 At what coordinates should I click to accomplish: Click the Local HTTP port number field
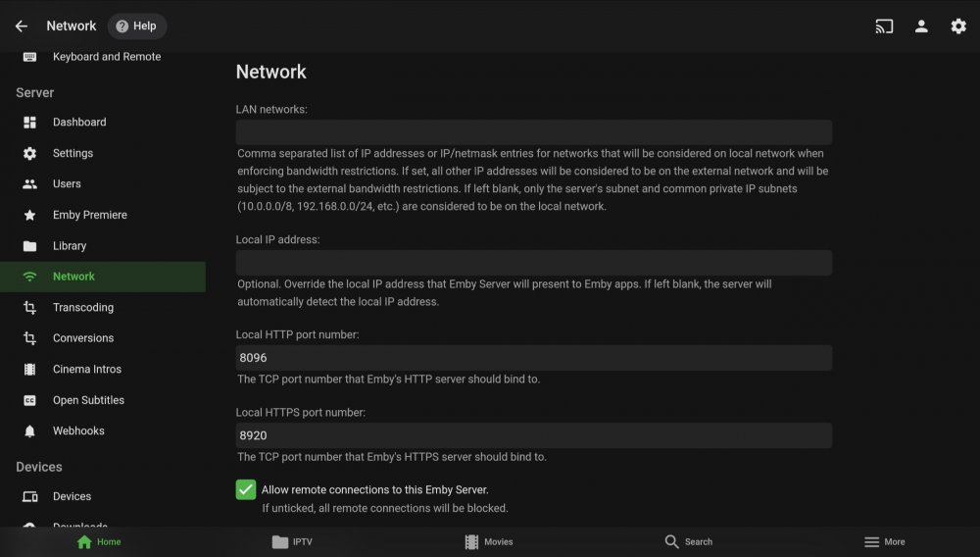point(534,358)
